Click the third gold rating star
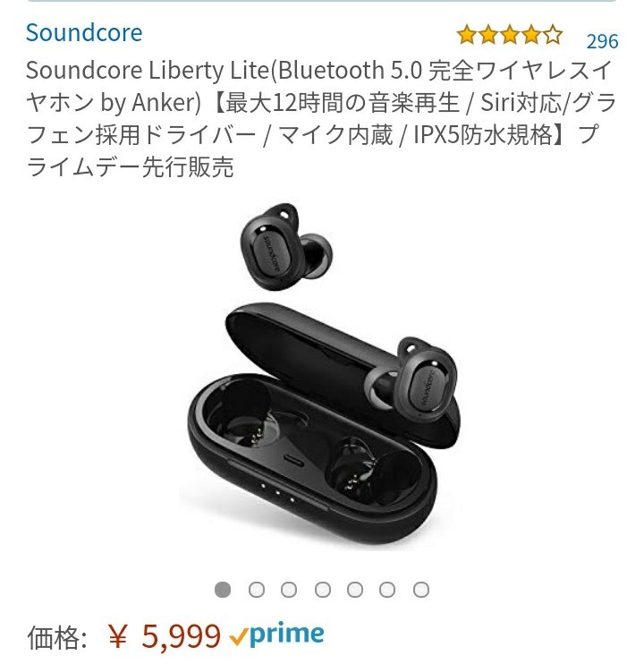This screenshot has height=664, width=644. (x=510, y=35)
